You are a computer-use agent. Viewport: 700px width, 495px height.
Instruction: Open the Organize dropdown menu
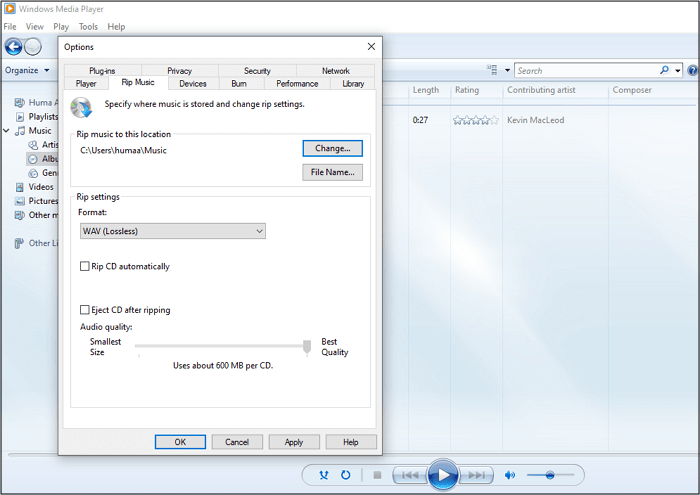(25, 71)
